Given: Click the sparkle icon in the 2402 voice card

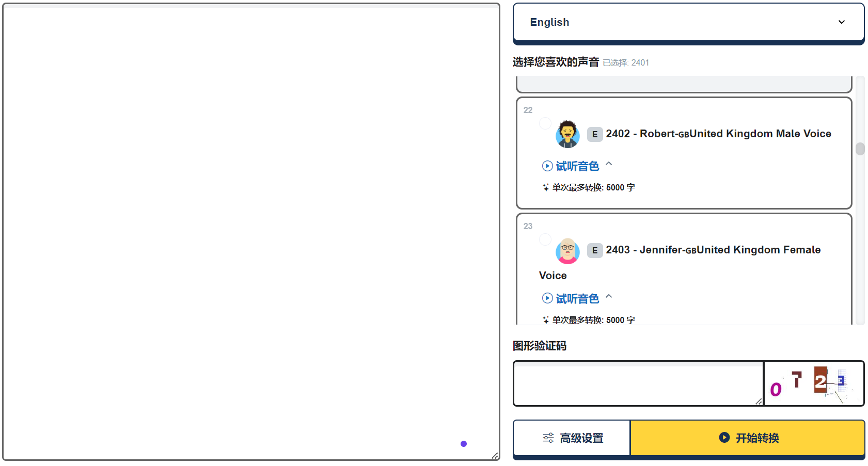Looking at the screenshot, I should [545, 188].
